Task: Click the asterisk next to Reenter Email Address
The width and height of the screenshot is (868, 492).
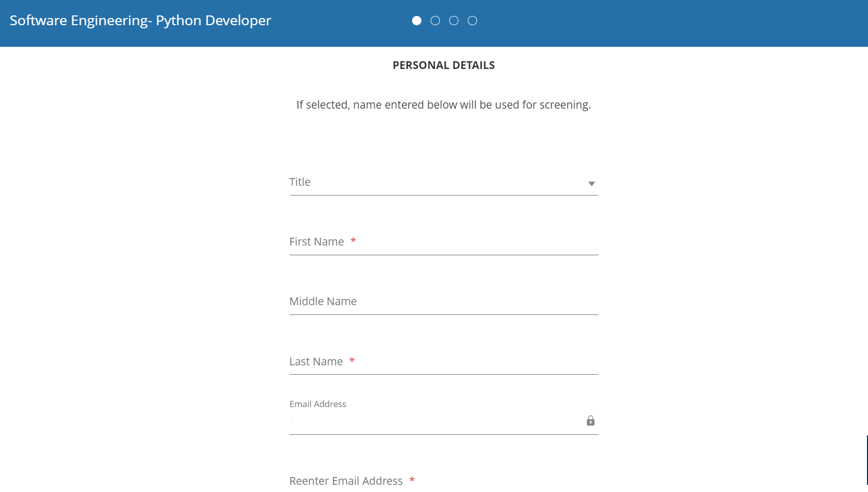Action: click(x=412, y=480)
